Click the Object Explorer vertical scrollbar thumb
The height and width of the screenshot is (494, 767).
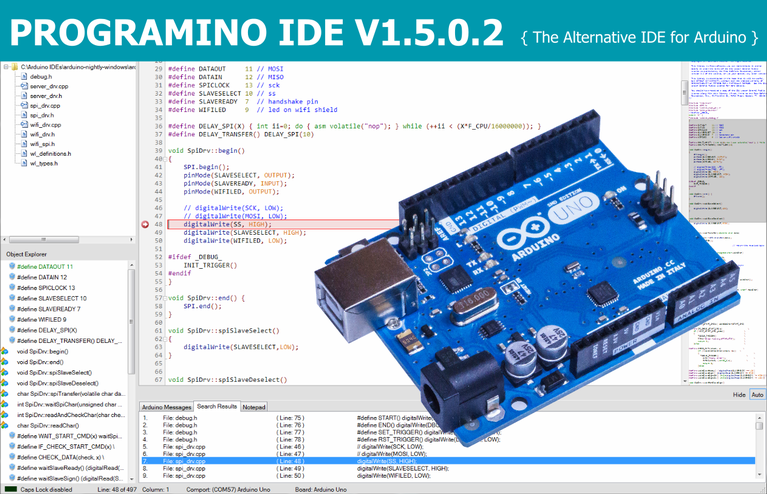pos(131,320)
